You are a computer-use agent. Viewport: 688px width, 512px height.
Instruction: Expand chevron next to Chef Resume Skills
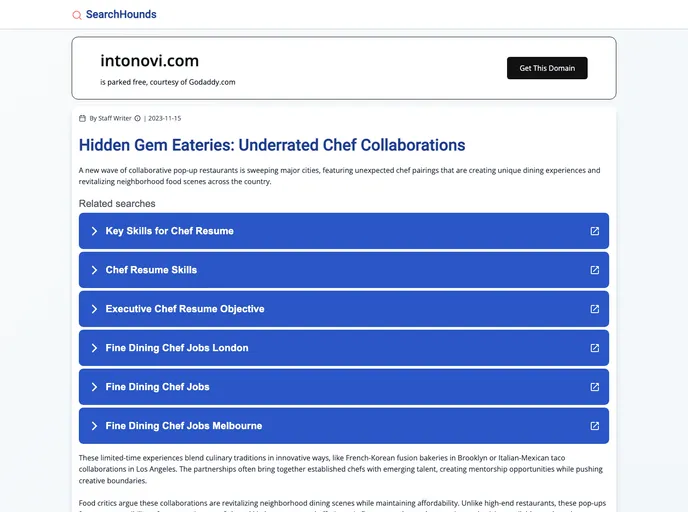pyautogui.click(x=94, y=270)
